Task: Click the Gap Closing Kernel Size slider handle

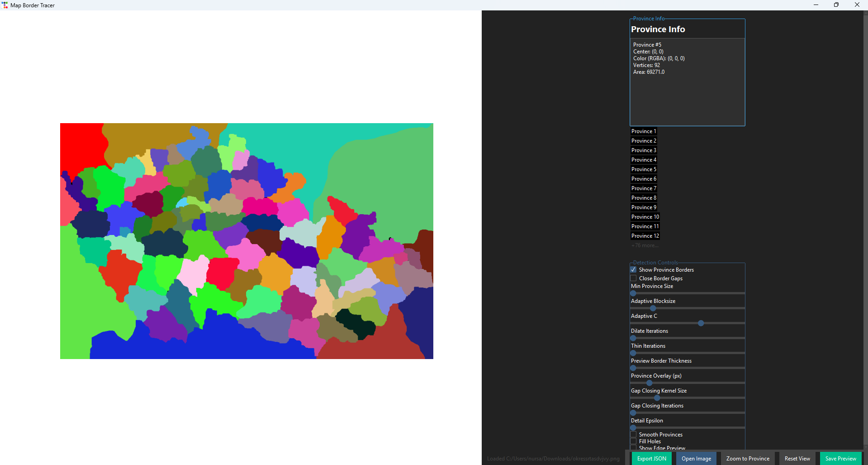Action: (x=657, y=398)
